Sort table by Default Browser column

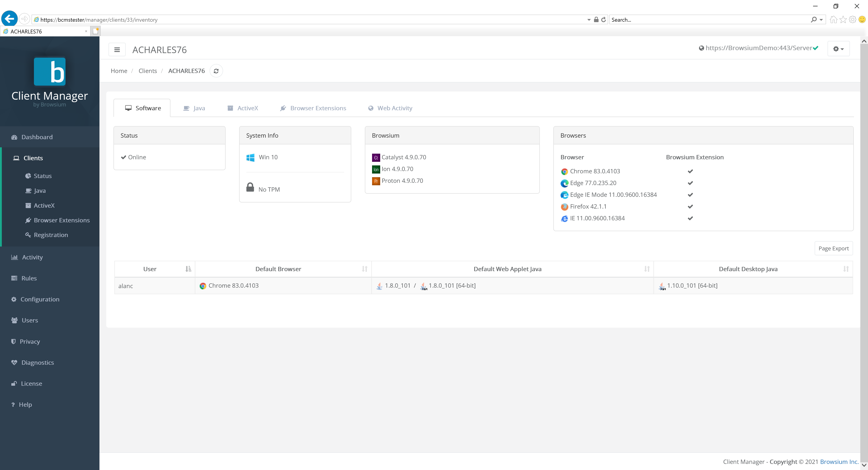[283, 269]
